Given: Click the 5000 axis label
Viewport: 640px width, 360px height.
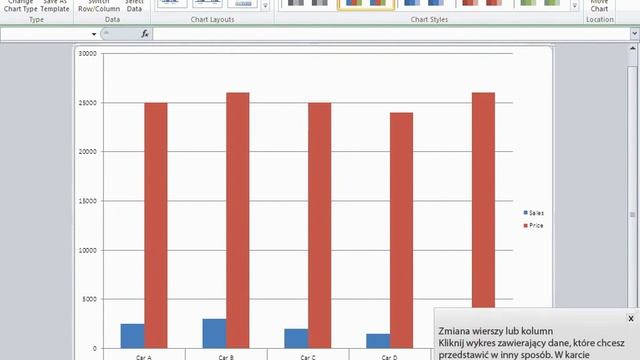Looking at the screenshot, I should pyautogui.click(x=89, y=299).
